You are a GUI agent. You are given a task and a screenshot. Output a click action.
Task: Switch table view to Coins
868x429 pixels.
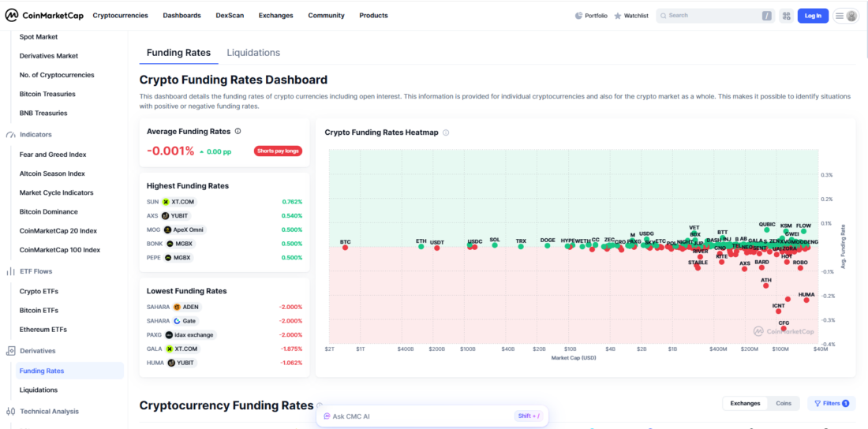click(x=784, y=404)
